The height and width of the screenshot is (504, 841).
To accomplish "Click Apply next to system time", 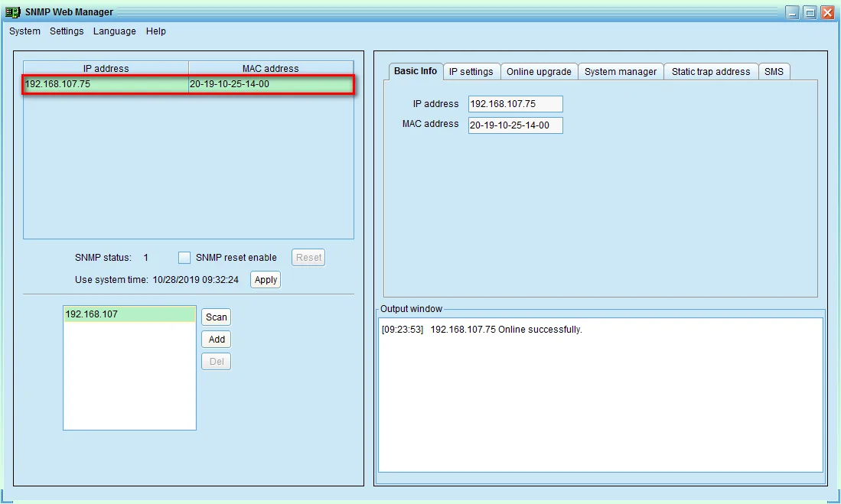I will tap(266, 279).
